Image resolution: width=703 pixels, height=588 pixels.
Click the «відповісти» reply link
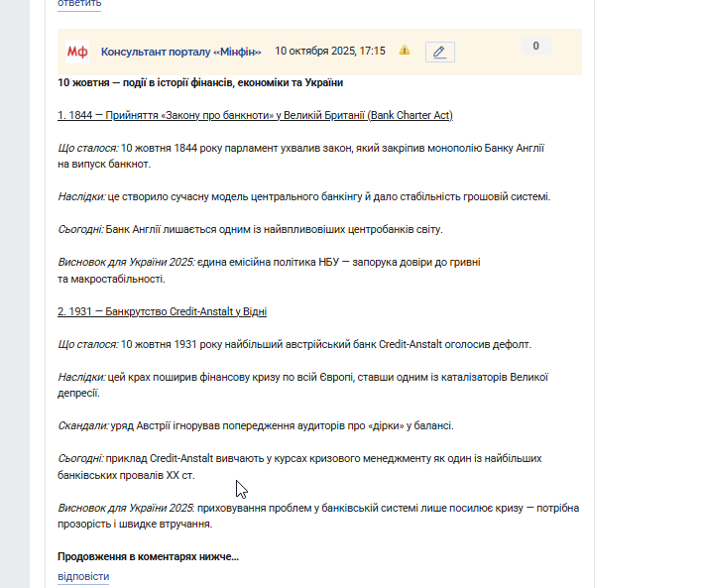(x=83, y=576)
